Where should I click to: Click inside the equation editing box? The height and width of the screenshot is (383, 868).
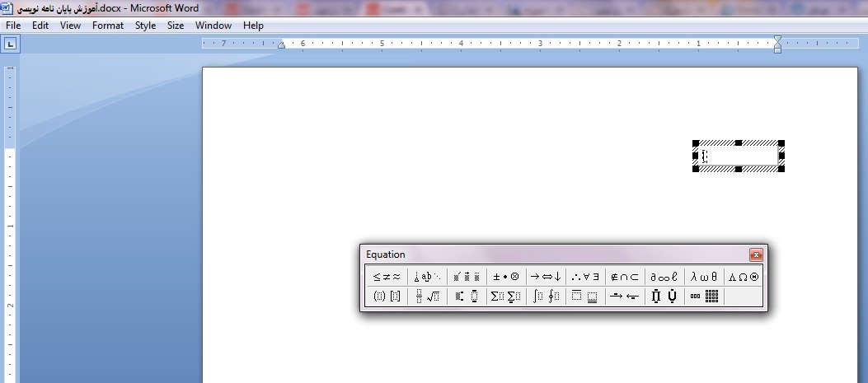tap(738, 156)
